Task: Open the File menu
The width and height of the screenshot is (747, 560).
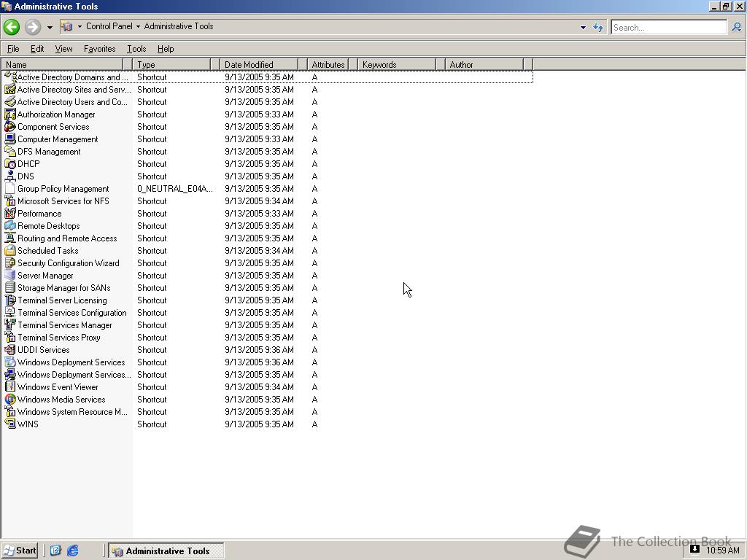Action: pyautogui.click(x=13, y=49)
